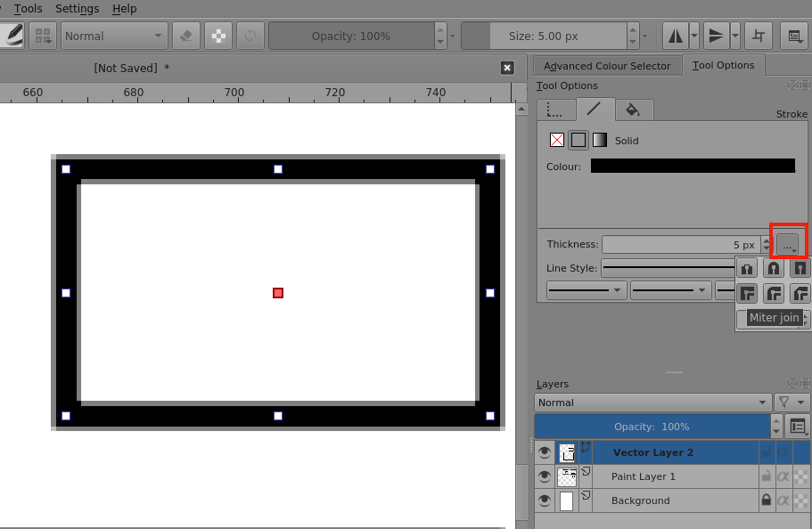
Task: Unlock the Background layer
Action: (x=766, y=501)
